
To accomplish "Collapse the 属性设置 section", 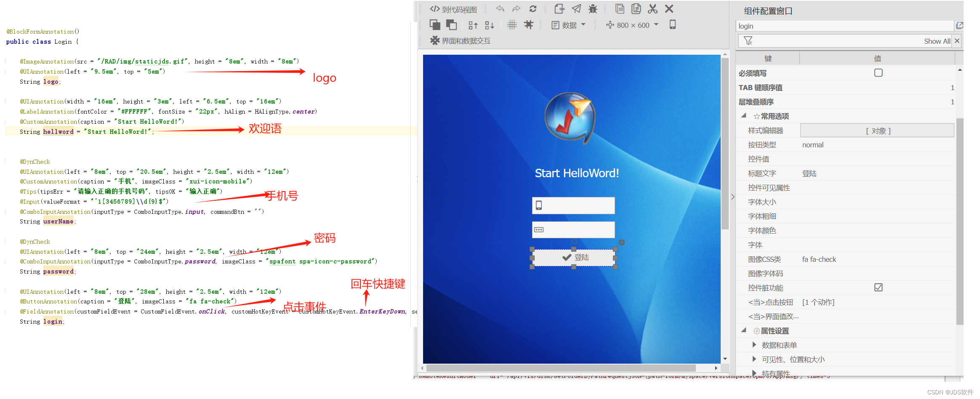I will pos(744,330).
